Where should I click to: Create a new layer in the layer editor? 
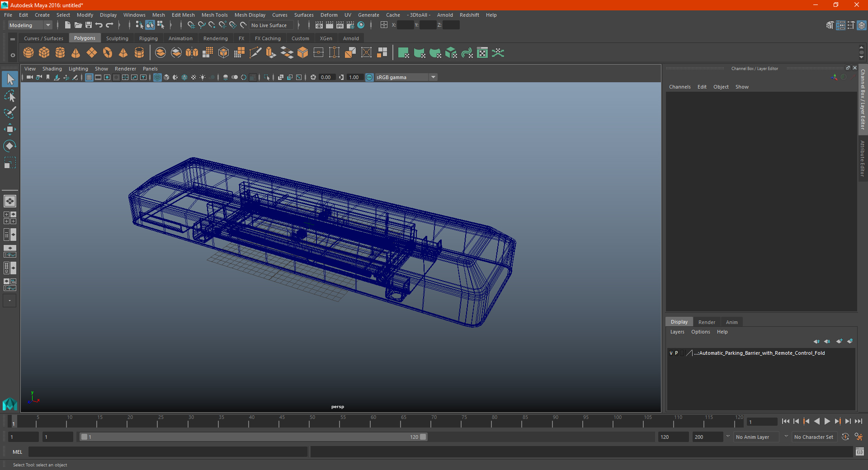840,341
